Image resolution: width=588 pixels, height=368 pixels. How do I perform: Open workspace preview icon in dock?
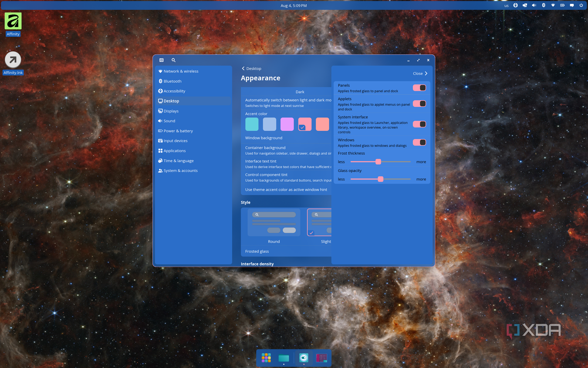point(321,358)
